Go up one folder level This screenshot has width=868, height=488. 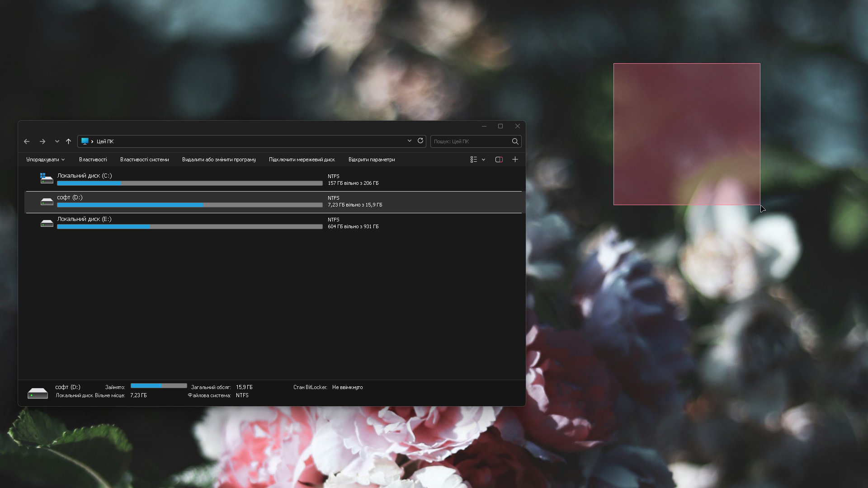tap(68, 141)
